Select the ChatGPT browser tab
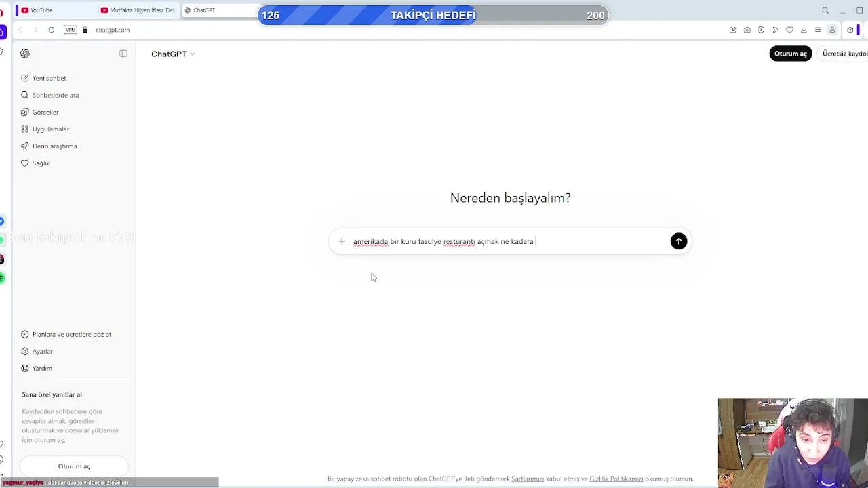 click(x=220, y=10)
